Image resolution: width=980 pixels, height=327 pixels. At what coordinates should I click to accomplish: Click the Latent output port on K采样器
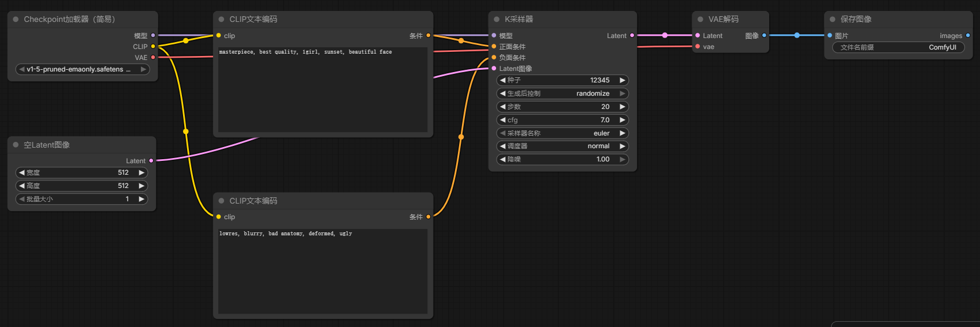[632, 35]
